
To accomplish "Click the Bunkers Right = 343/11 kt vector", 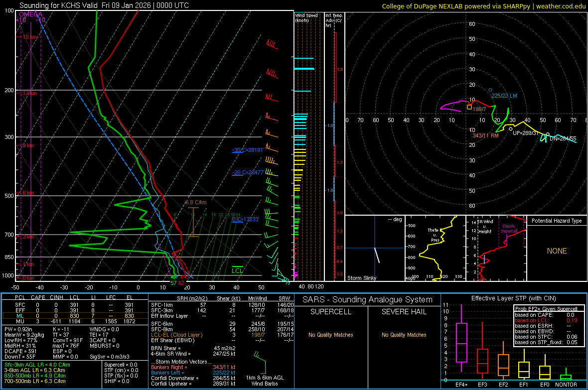I will 193,367.
